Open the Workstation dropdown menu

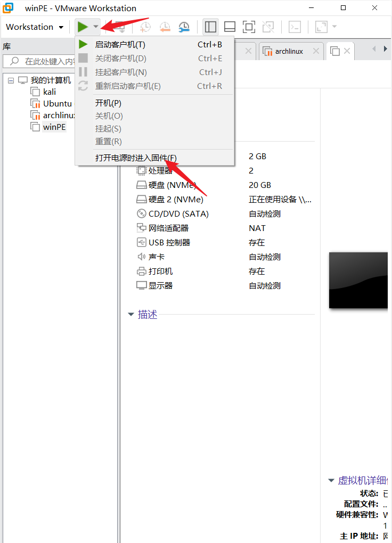click(35, 27)
